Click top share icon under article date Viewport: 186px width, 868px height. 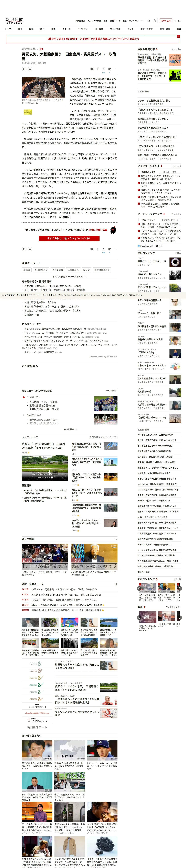tap(24, 69)
